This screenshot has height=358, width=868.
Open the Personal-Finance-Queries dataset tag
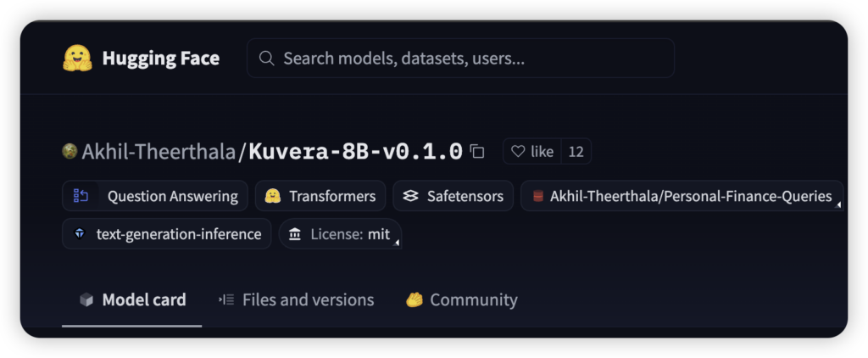[682, 196]
